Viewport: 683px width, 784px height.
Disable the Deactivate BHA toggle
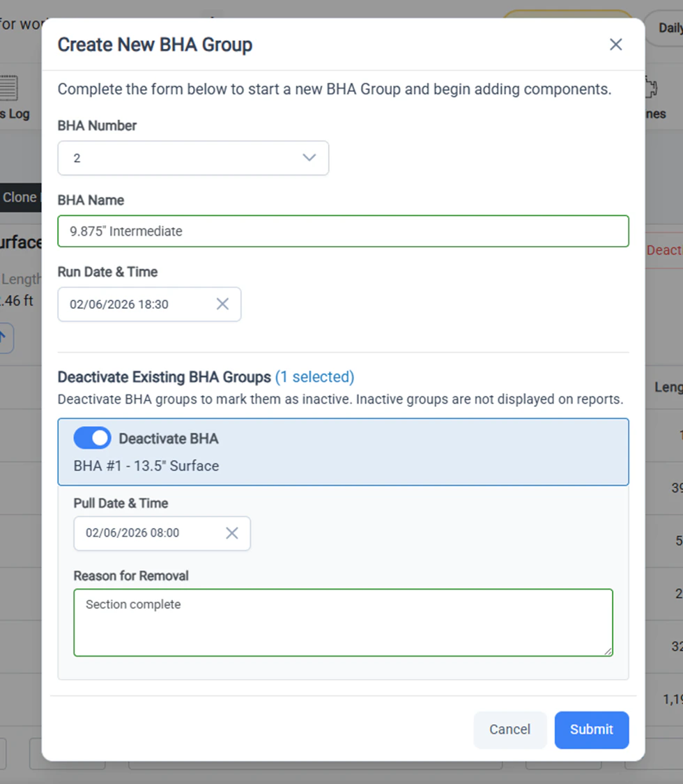92,438
